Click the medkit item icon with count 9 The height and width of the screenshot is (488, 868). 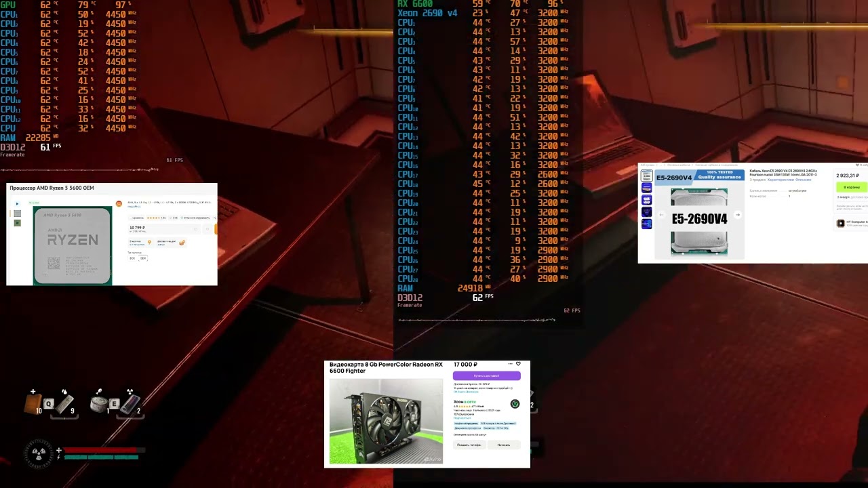(64, 403)
